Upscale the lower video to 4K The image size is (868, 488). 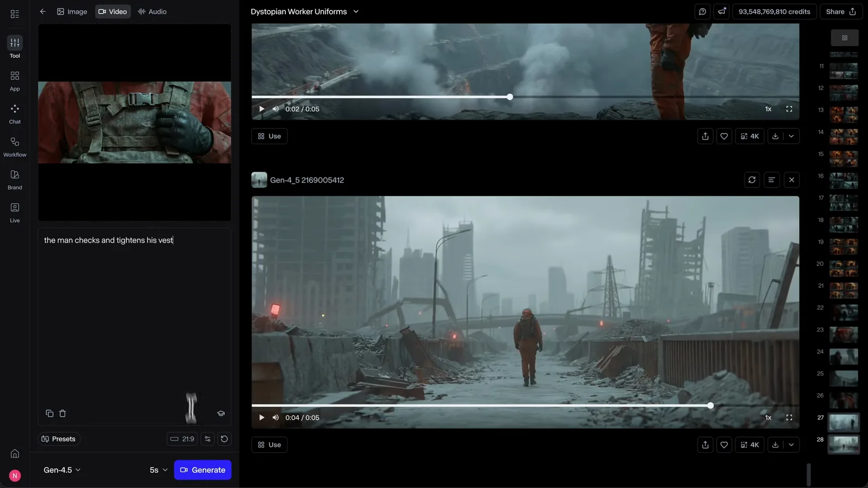[750, 445]
